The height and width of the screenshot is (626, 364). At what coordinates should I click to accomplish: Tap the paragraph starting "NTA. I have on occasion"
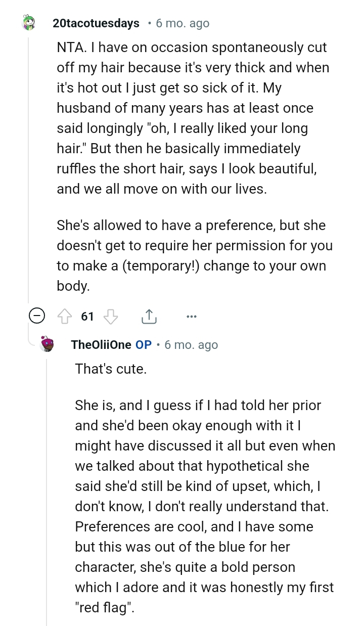point(192,118)
